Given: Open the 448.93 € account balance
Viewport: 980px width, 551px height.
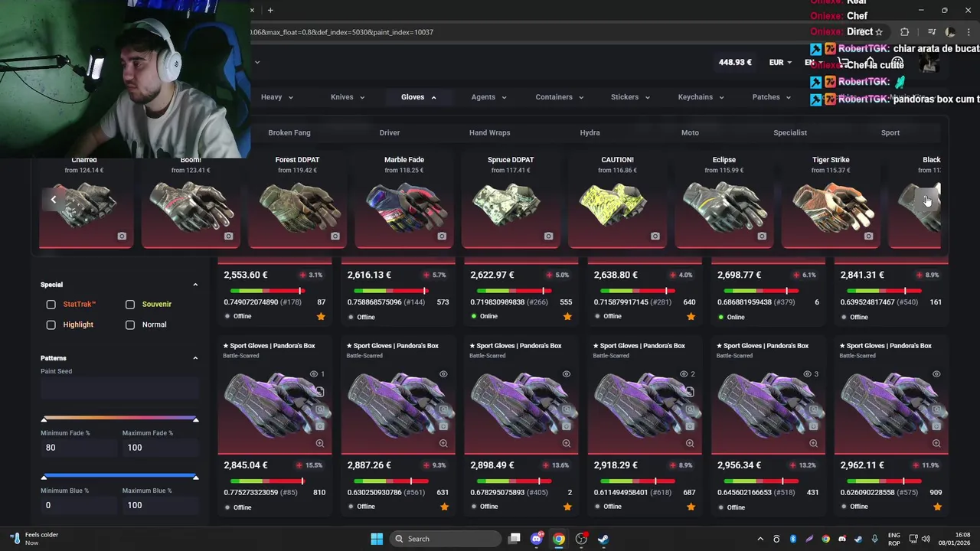Looking at the screenshot, I should 735,62.
